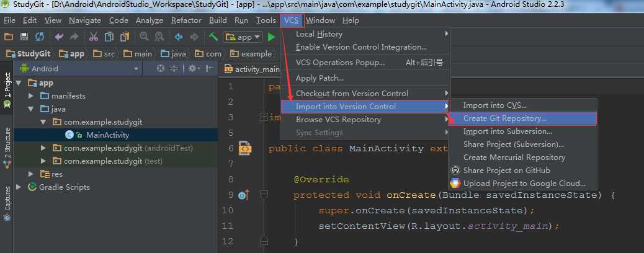644x253 pixels.
Task: Open the Analyze menu
Action: pos(150,20)
